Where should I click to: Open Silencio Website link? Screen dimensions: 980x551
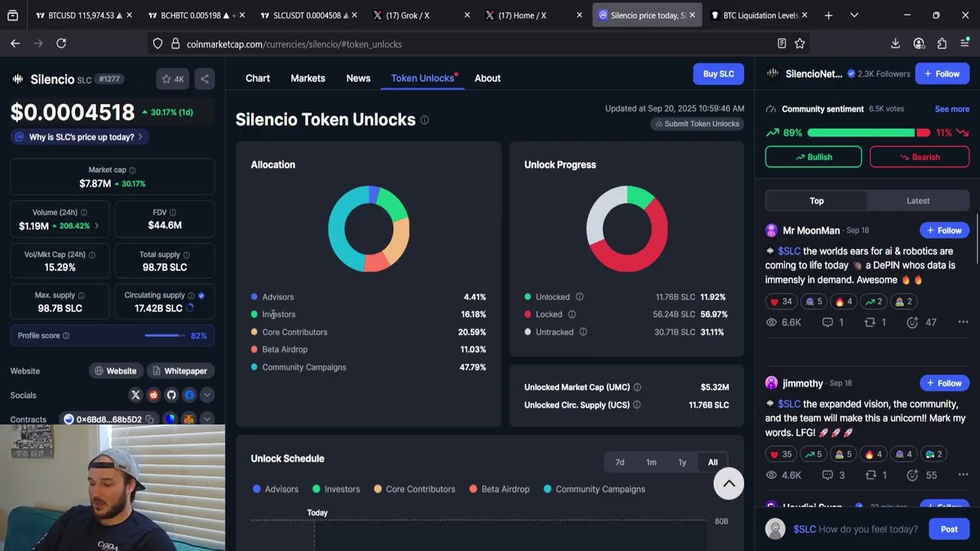pyautogui.click(x=116, y=370)
